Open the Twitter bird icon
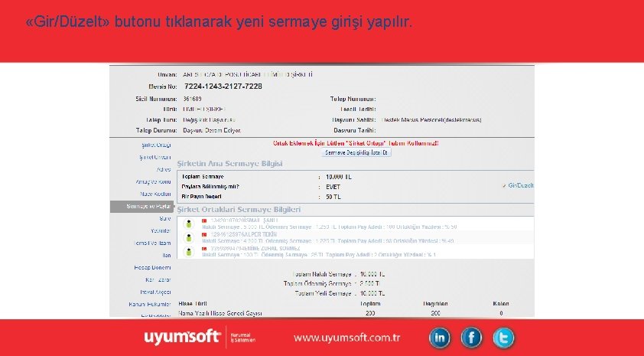 (503, 338)
